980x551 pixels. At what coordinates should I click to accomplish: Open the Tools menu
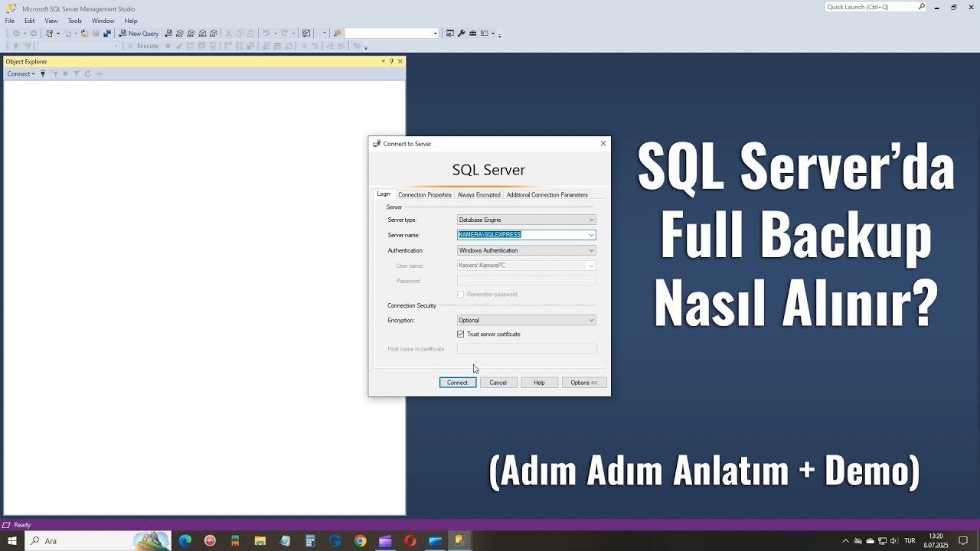pyautogui.click(x=74, y=21)
